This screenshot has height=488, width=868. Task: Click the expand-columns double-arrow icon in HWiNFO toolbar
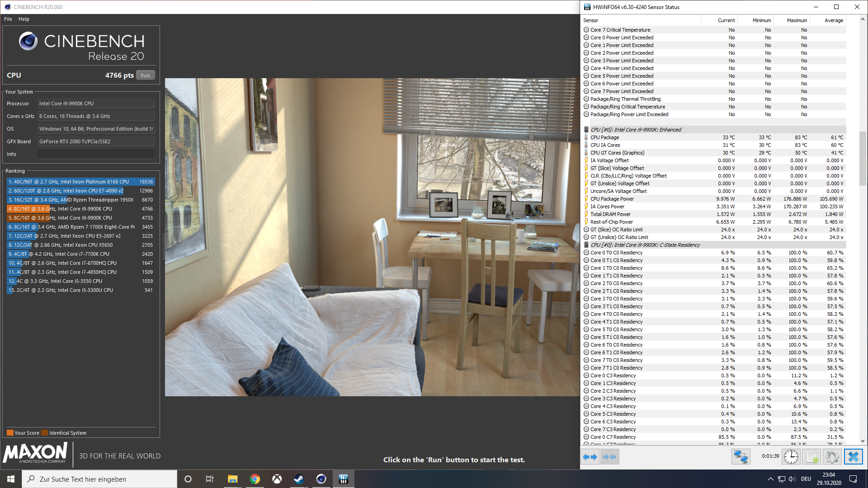pyautogui.click(x=590, y=457)
